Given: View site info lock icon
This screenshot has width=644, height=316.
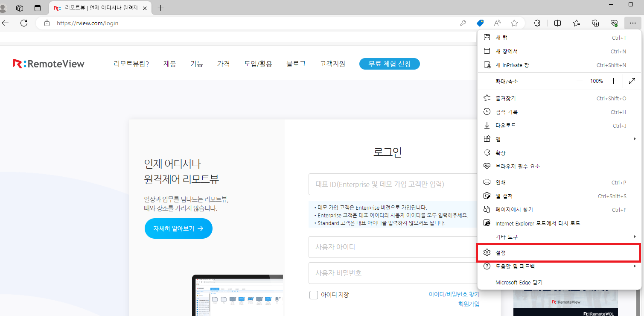Looking at the screenshot, I should tap(47, 23).
